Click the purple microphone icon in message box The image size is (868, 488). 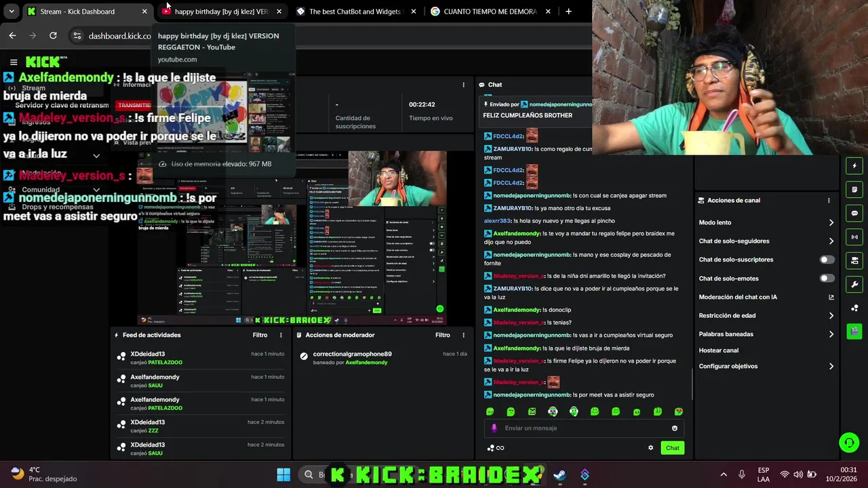point(494,428)
